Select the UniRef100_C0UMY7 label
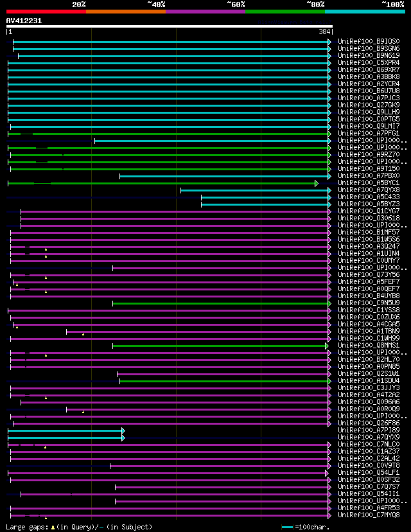 tap(369, 261)
